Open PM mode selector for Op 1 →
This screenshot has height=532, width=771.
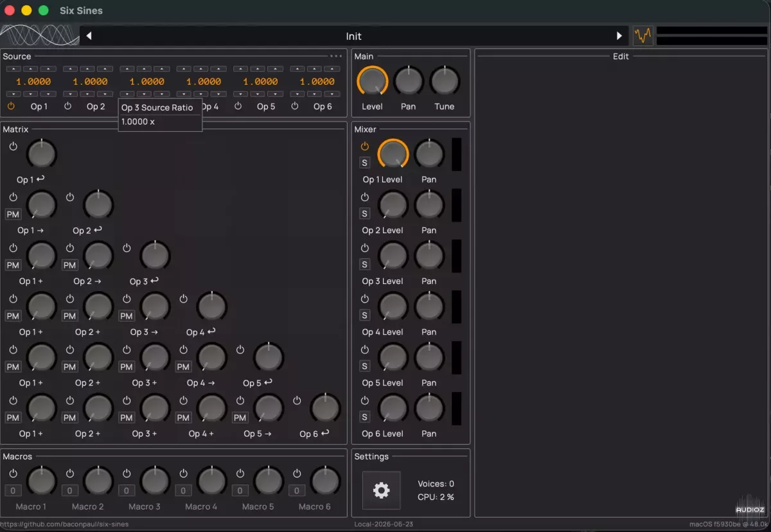pyautogui.click(x=13, y=214)
